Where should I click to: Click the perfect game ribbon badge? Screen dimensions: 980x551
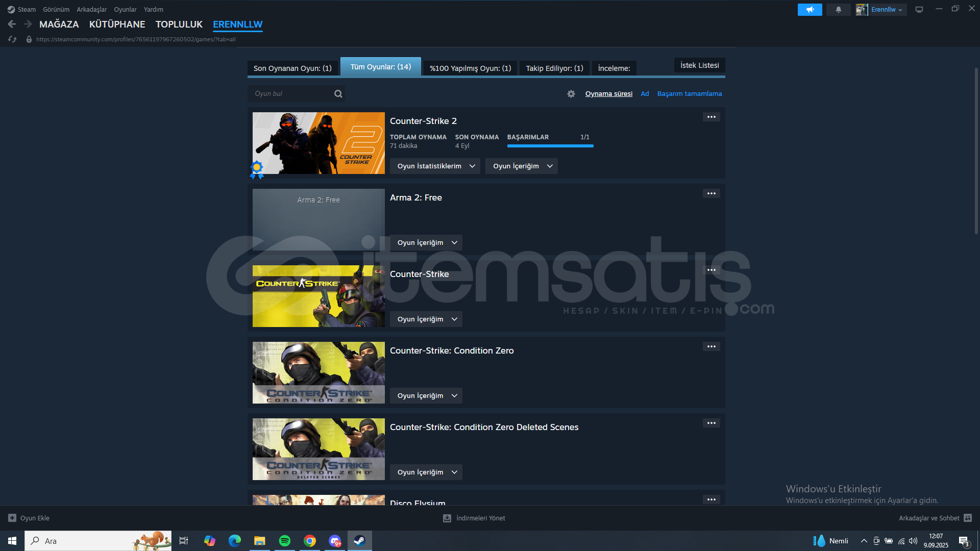[x=257, y=169]
